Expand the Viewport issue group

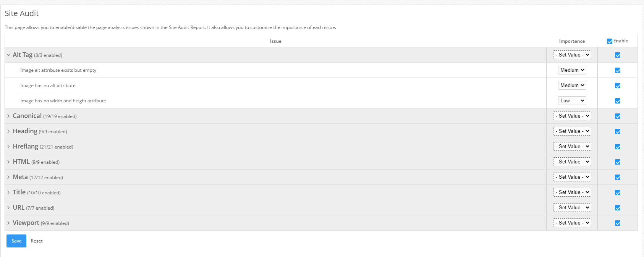[x=8, y=223]
